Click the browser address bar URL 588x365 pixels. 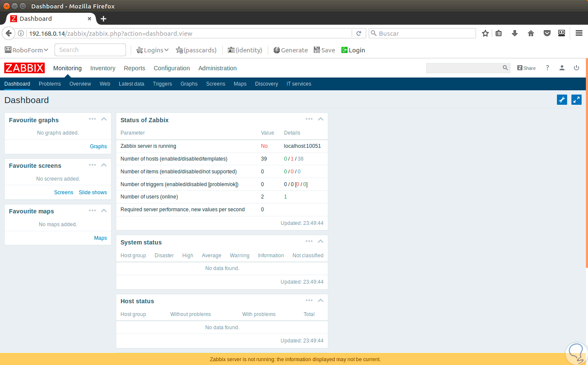click(111, 33)
